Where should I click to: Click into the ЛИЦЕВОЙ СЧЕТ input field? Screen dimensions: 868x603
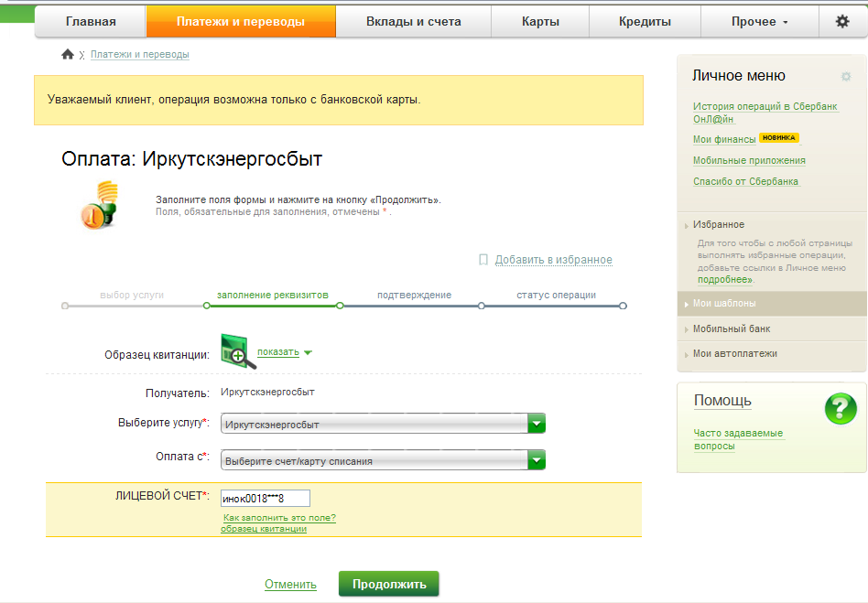click(x=266, y=498)
